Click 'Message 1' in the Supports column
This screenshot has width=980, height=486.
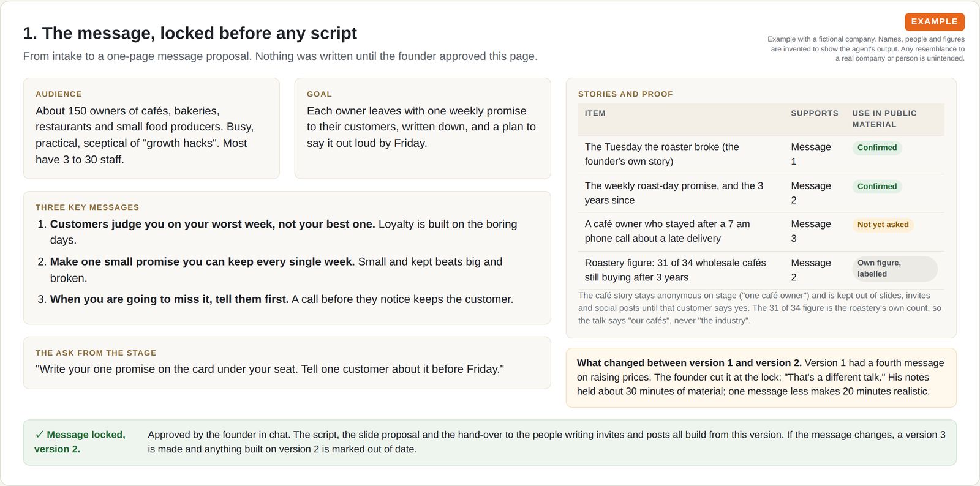[811, 154]
